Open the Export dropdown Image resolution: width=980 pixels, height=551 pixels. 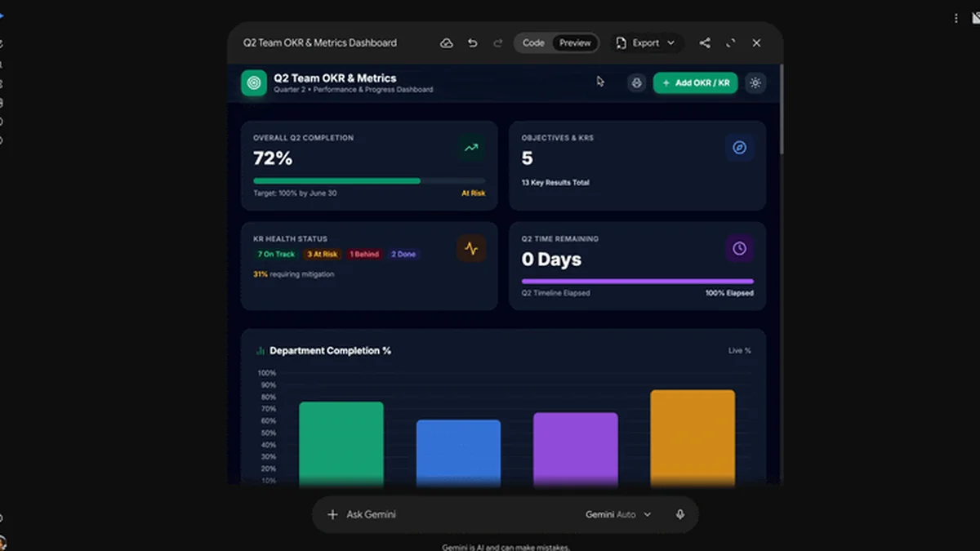point(646,43)
